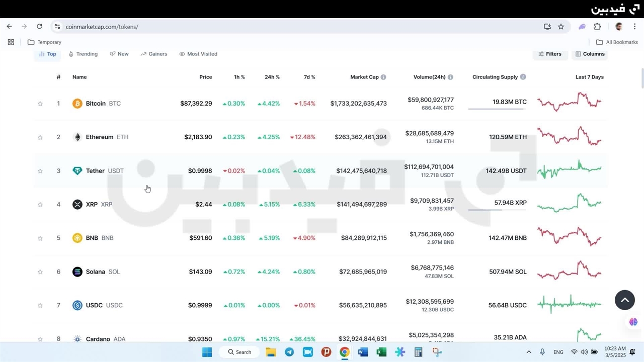The width and height of the screenshot is (644, 362).
Task: Show hidden system tray icons
Action: (528, 352)
